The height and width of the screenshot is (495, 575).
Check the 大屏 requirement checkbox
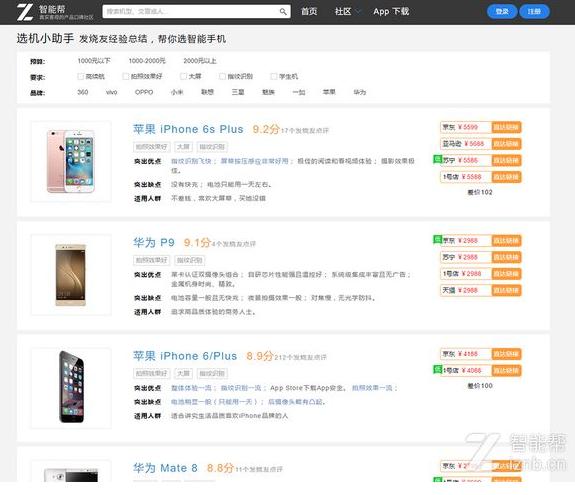(183, 76)
